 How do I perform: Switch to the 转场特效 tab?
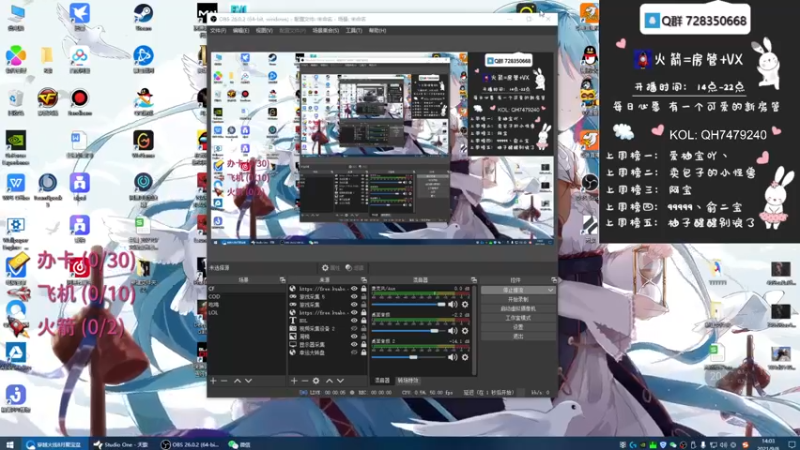(407, 381)
